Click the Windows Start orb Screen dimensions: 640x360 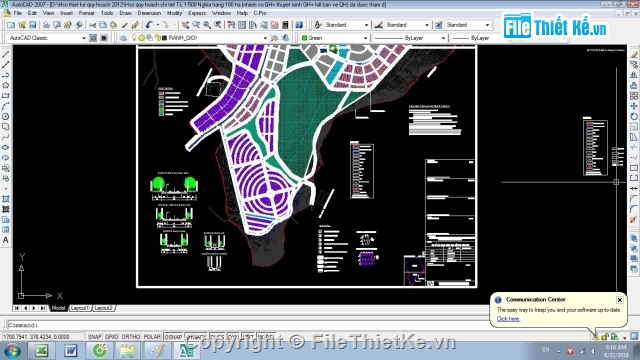13,351
